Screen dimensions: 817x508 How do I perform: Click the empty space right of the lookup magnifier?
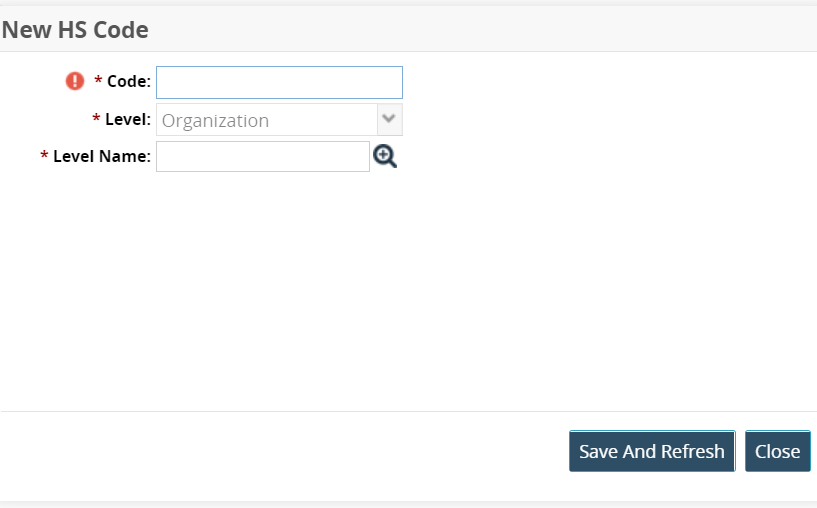[600, 156]
